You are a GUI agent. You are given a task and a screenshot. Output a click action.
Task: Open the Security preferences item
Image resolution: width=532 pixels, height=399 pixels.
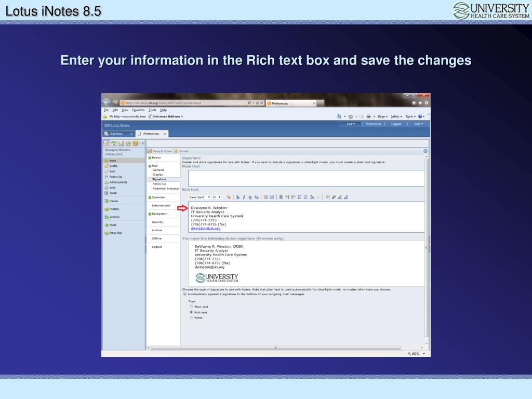click(157, 222)
